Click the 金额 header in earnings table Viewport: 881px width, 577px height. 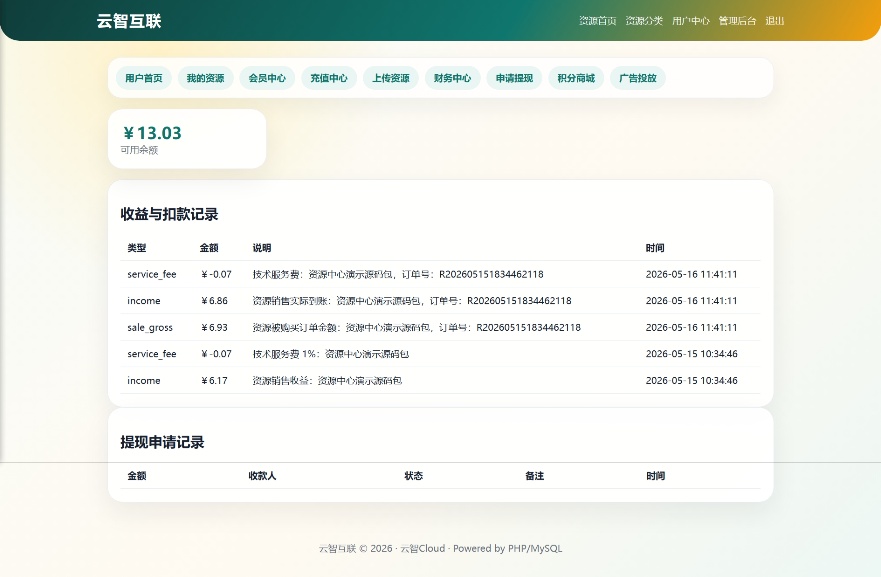209,248
